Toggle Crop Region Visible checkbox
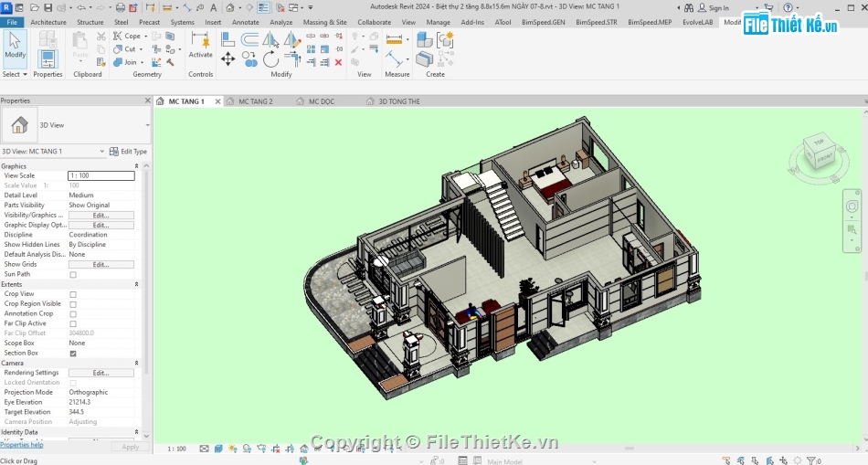 73,304
